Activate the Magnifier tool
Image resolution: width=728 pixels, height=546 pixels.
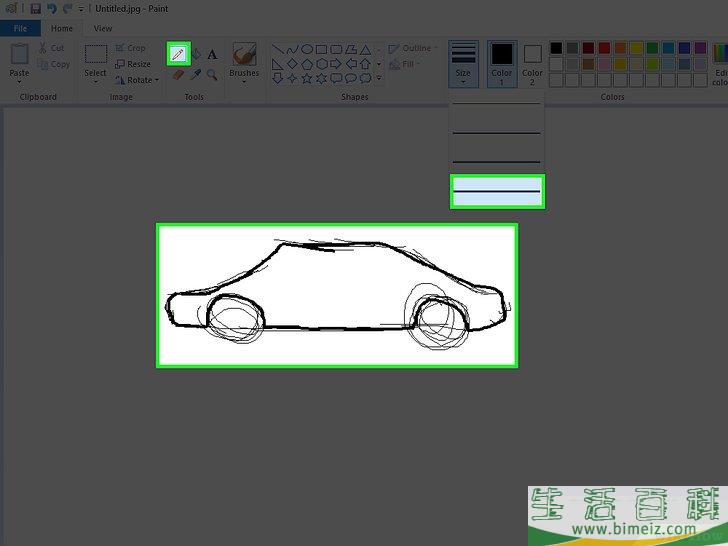(212, 75)
